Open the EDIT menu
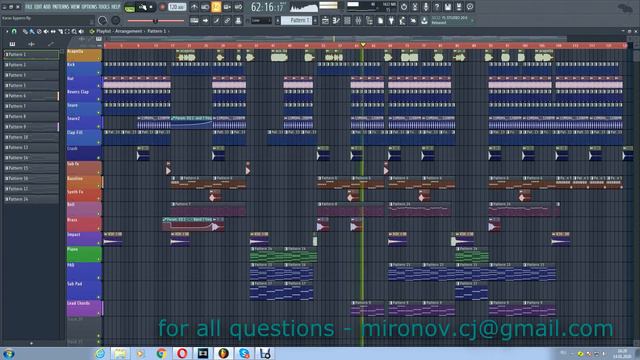 click(x=39, y=7)
